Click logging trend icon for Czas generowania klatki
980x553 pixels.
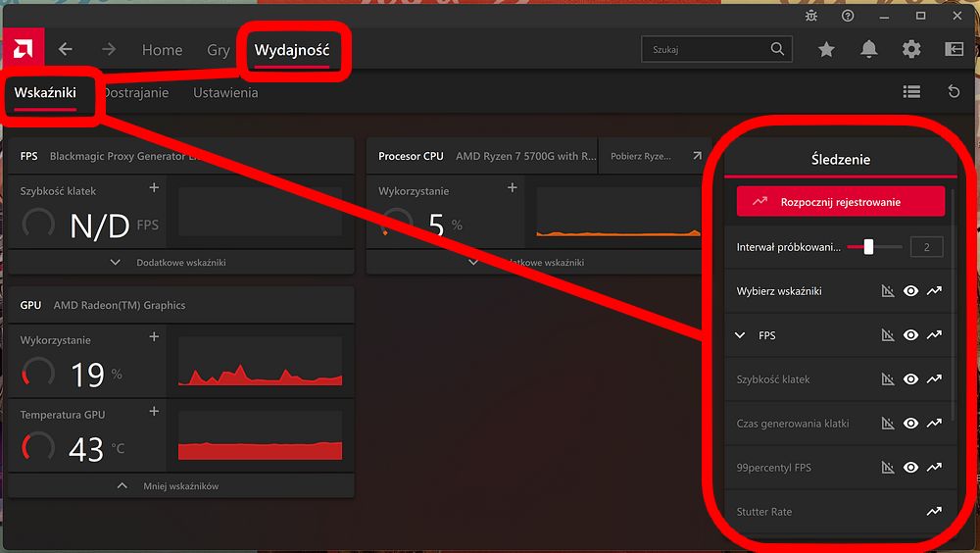pos(934,424)
